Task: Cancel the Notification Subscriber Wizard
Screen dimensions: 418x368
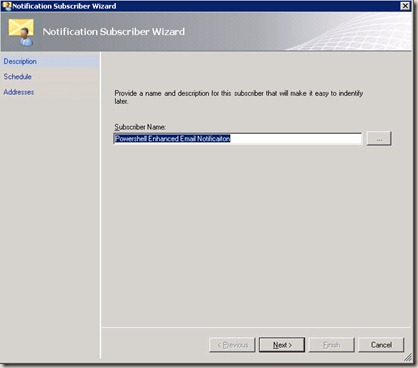Action: coord(381,345)
